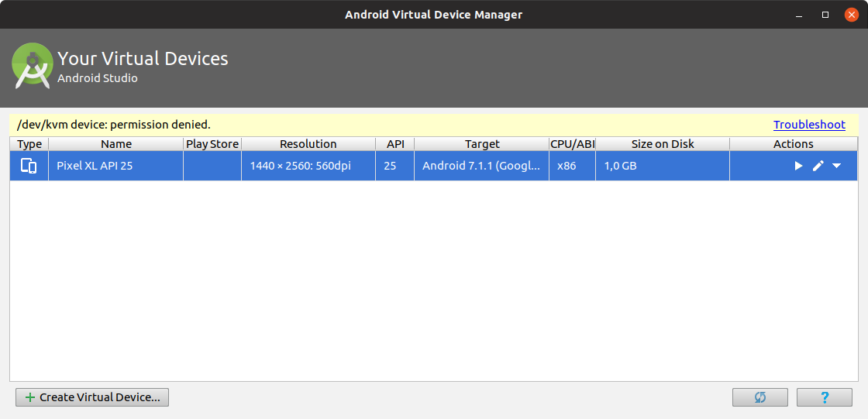
Task: Sort by the Name column header
Action: tap(116, 144)
